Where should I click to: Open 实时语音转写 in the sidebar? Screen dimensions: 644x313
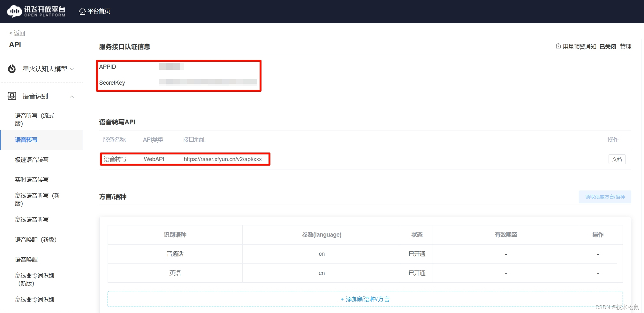[32, 179]
